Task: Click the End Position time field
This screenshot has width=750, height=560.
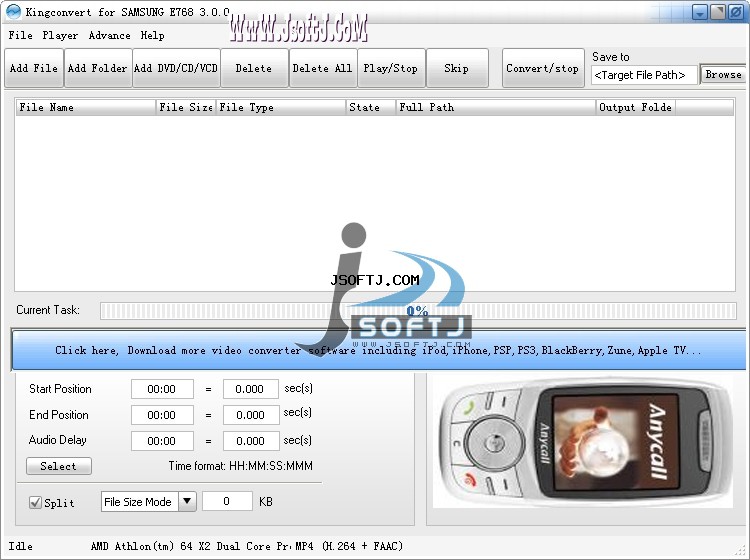Action: tap(162, 415)
